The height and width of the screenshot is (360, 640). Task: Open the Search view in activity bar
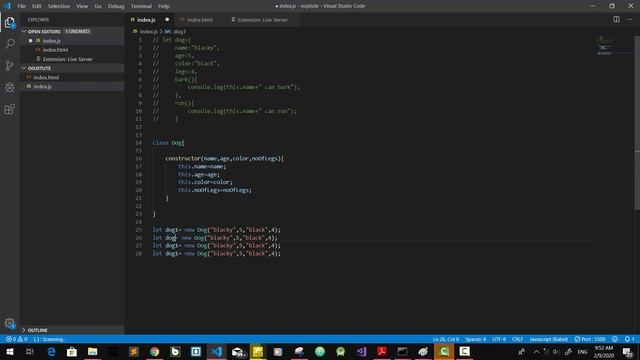(x=9, y=44)
